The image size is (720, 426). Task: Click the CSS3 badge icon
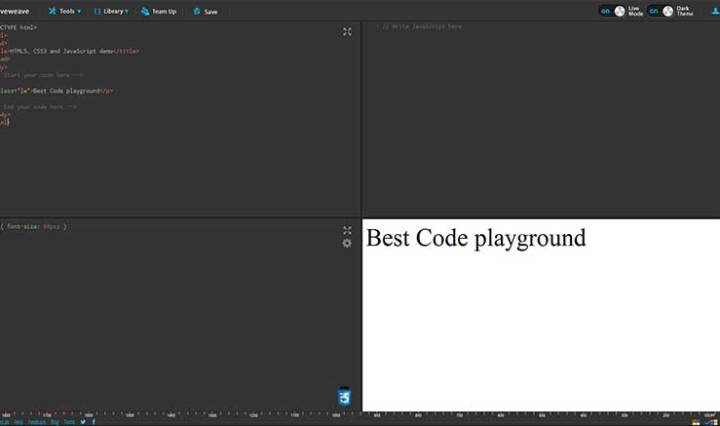click(x=345, y=396)
